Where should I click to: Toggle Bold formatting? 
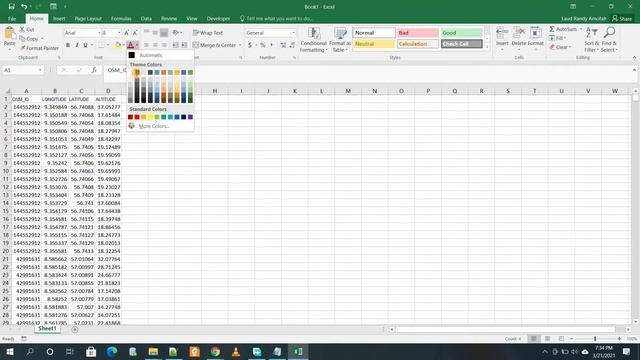click(68, 45)
